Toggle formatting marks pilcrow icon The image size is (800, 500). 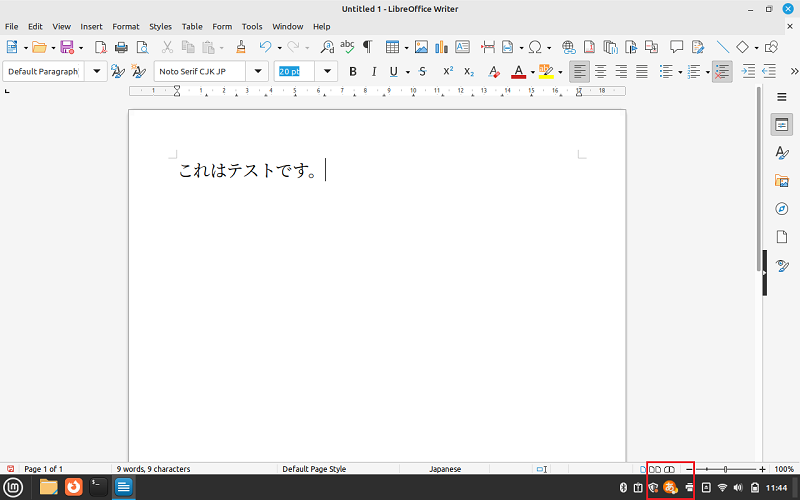coord(367,47)
